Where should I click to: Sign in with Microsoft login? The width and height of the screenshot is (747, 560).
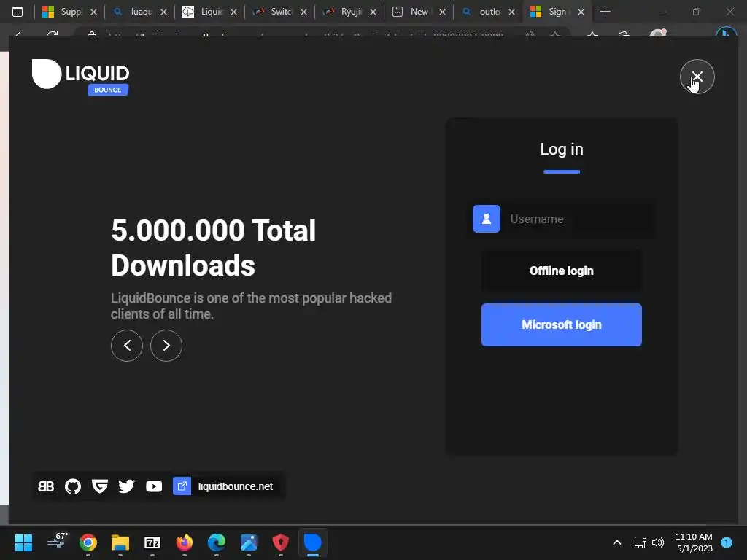point(561,324)
